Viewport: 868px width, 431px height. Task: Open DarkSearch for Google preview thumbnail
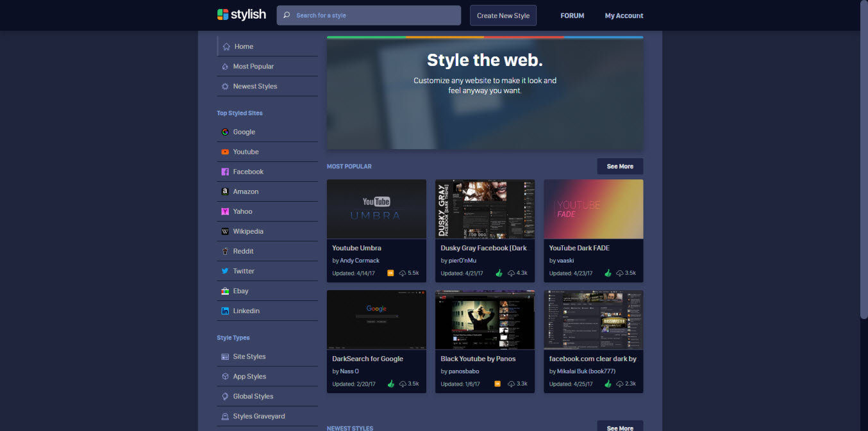pos(376,320)
